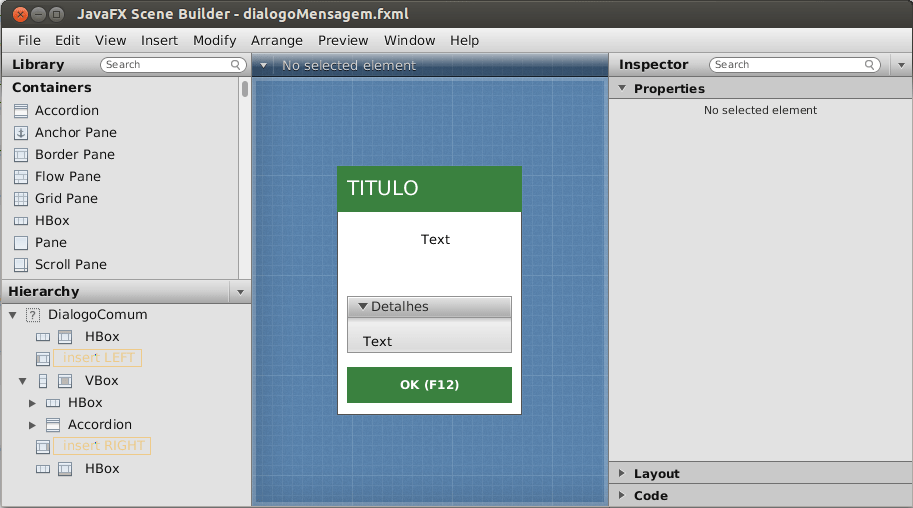This screenshot has height=508, width=913.
Task: Select the Text label below TITULO
Action: (436, 239)
